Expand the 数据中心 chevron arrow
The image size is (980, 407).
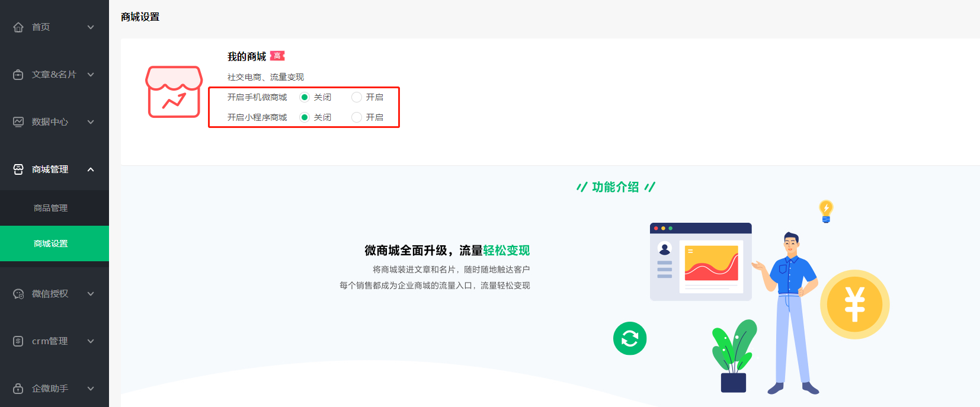[x=91, y=122]
